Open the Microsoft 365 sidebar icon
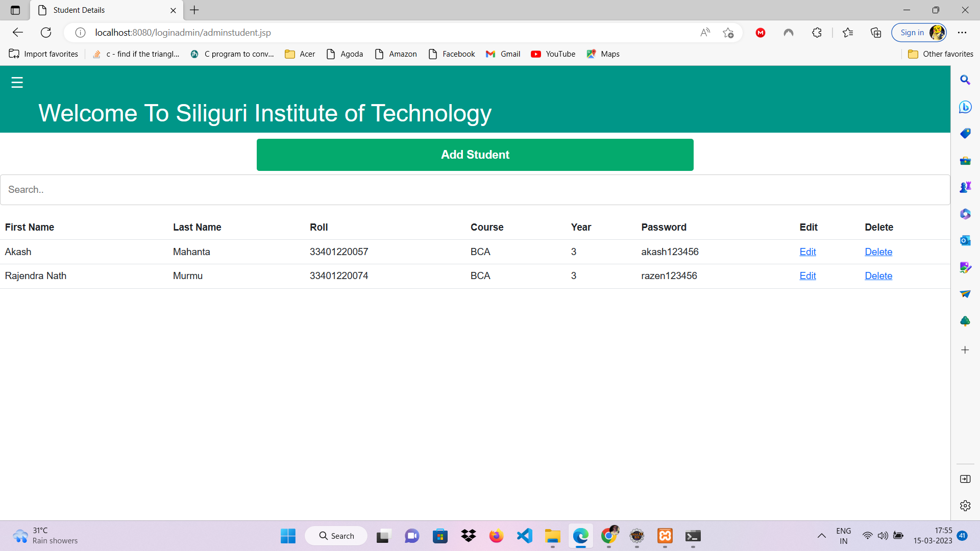 click(965, 214)
